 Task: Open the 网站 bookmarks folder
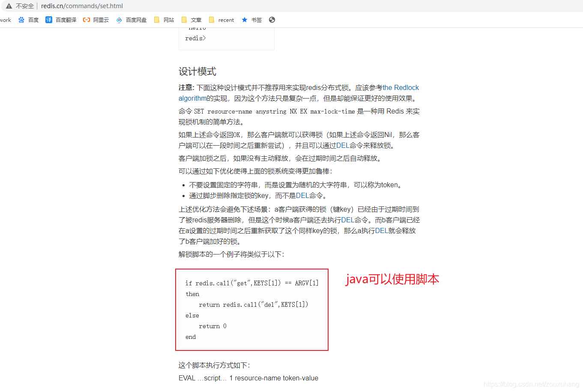pos(164,20)
